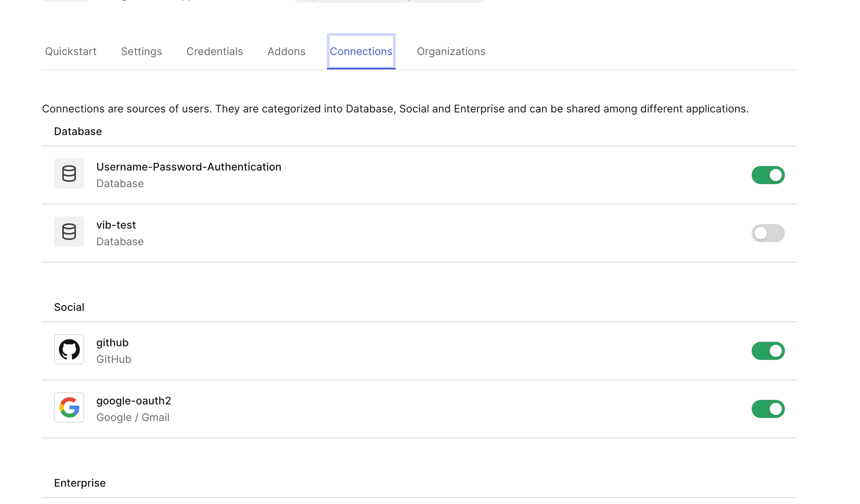
Task: Click the google-oauth2 connection name
Action: [134, 401]
